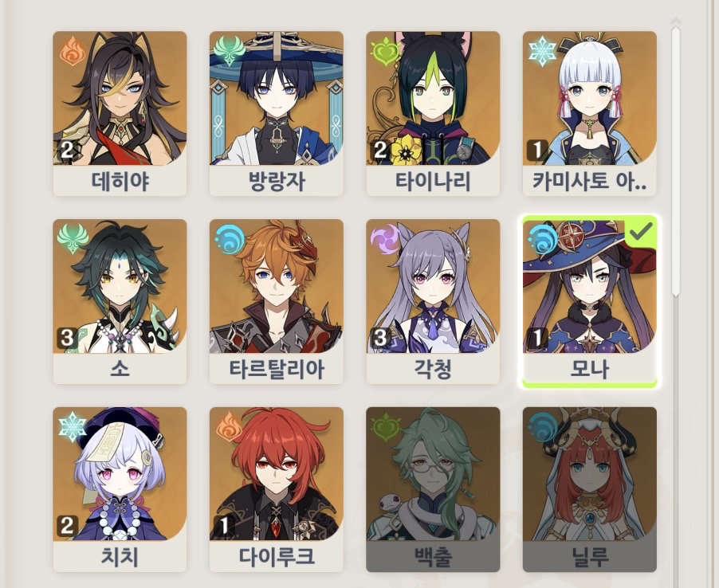This screenshot has width=719, height=588.
Task: Pick the 카미사토 아야카 character card
Action: [590, 114]
